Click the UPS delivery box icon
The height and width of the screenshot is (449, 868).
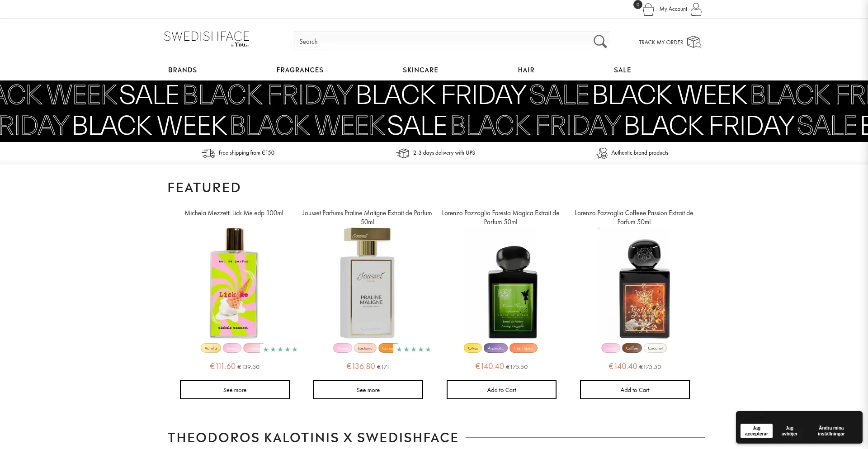(402, 153)
